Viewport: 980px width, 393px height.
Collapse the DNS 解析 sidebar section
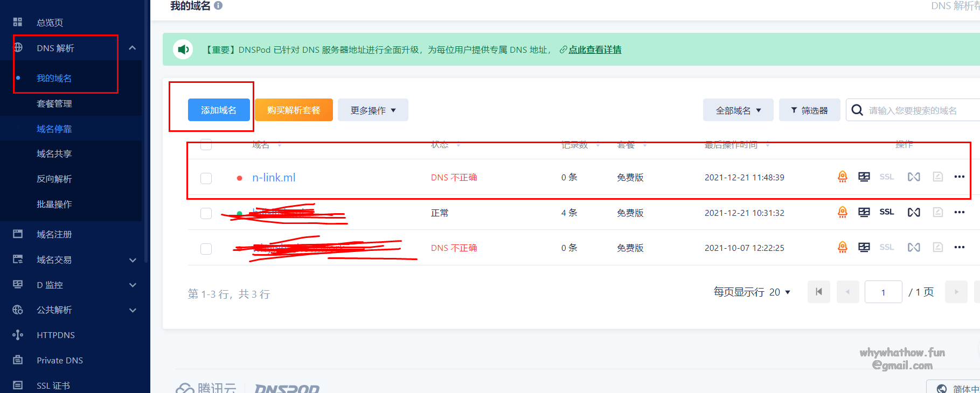point(133,48)
